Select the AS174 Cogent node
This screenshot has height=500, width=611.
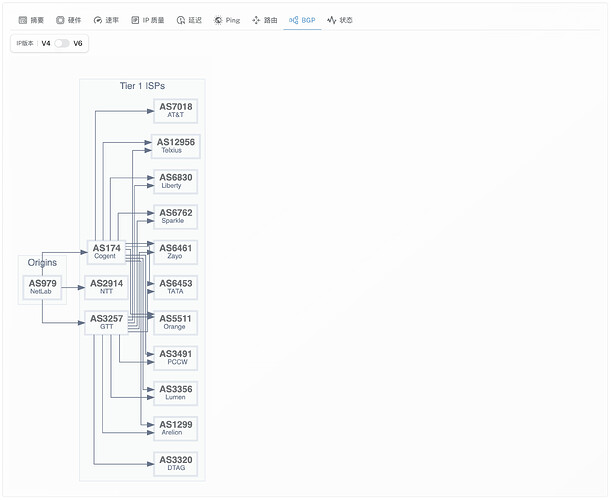(106, 252)
